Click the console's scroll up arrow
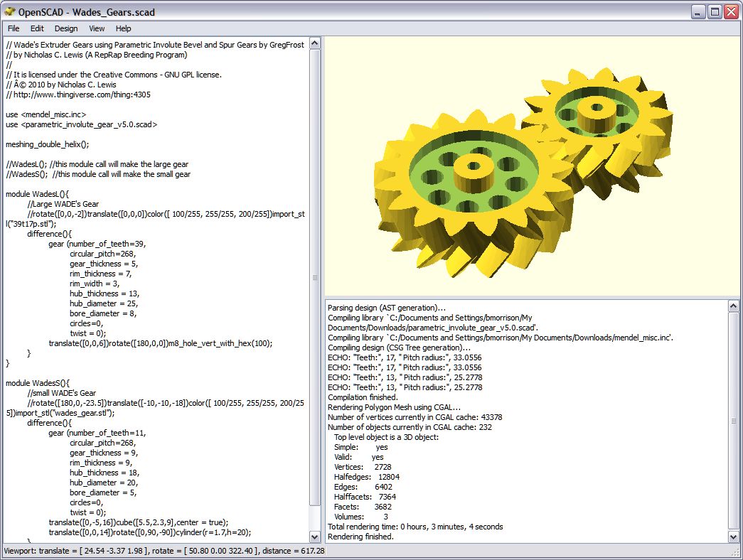743x560 pixels. click(734, 306)
